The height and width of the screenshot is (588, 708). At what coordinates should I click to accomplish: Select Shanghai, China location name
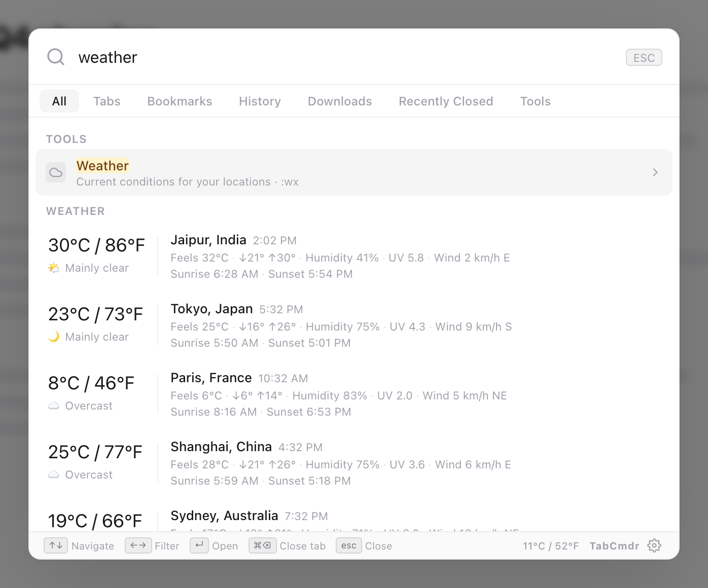221,447
